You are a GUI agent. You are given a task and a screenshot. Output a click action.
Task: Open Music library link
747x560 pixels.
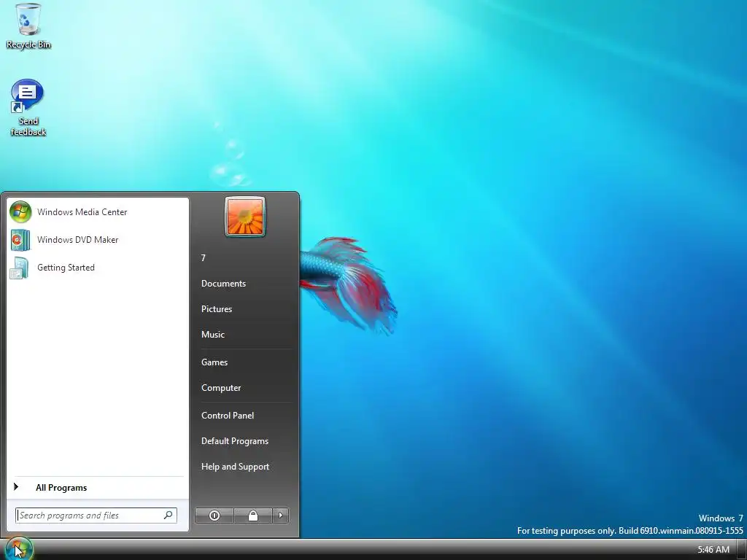point(244,335)
